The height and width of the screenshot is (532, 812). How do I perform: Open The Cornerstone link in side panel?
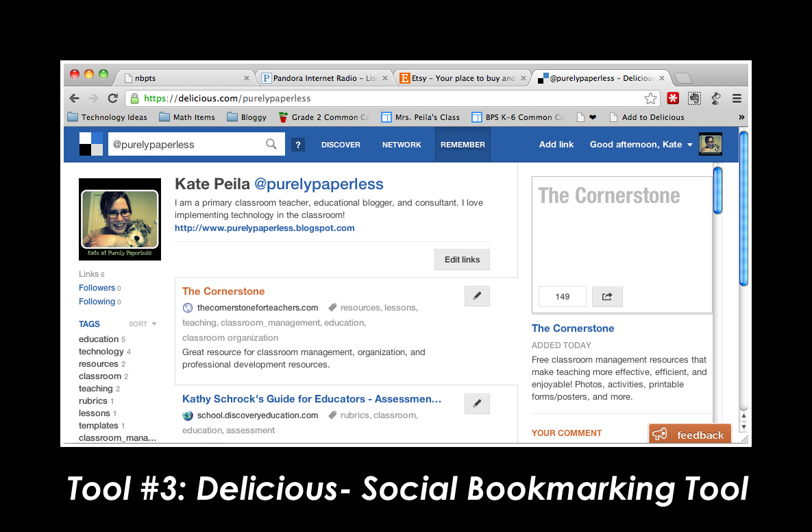point(573,328)
